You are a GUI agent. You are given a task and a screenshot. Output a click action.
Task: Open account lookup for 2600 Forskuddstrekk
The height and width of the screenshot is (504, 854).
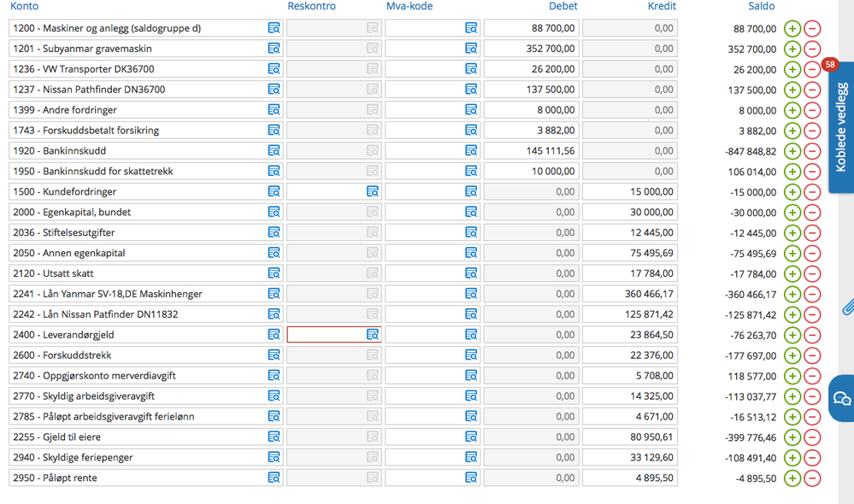[274, 355]
